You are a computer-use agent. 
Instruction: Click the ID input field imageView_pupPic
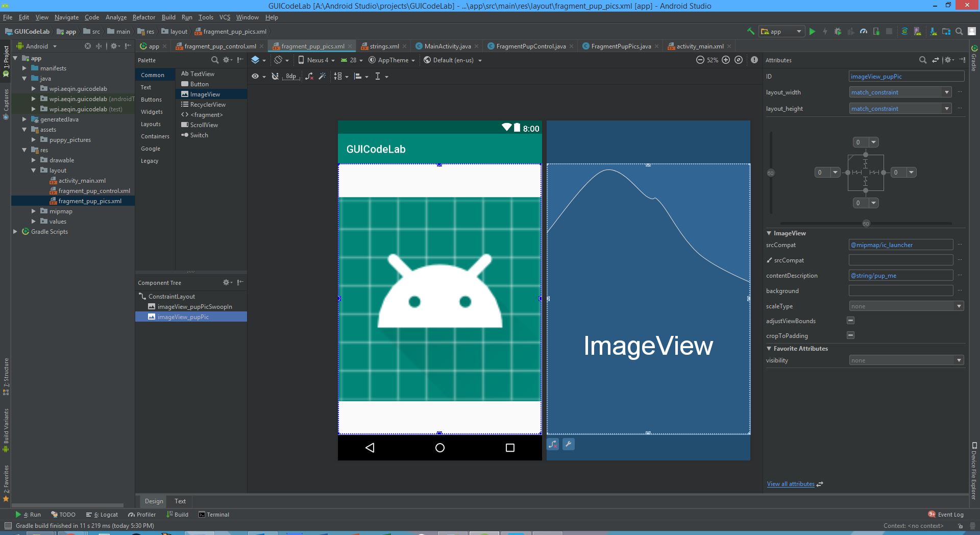click(x=906, y=77)
